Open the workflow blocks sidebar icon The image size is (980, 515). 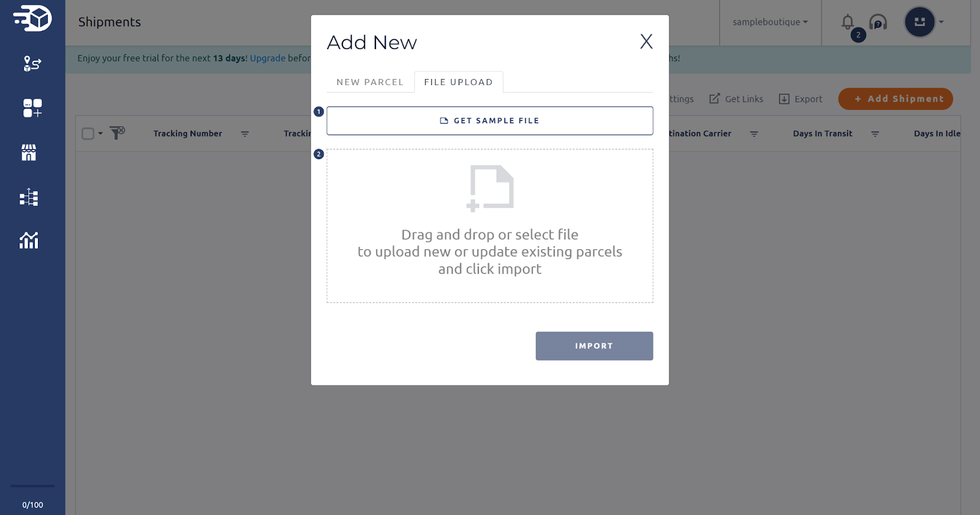pyautogui.click(x=29, y=197)
